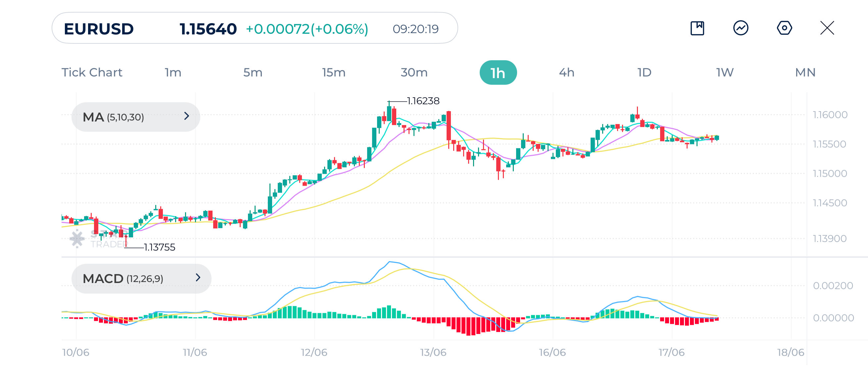This screenshot has height=380, width=868.
Task: Open chart settings hexagon icon
Action: coord(784,28)
